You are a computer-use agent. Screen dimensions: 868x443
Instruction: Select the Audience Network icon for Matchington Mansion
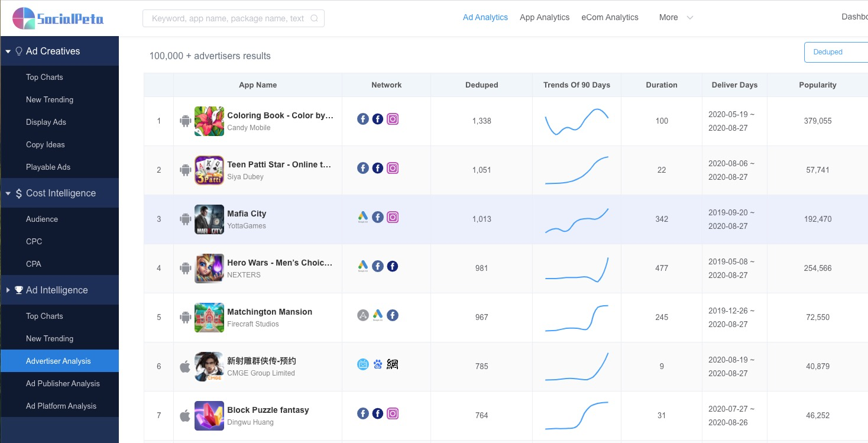pos(362,315)
